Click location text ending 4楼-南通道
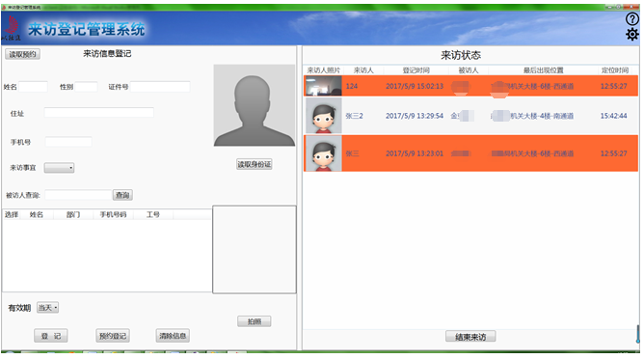The image size is (644, 359). pos(532,116)
